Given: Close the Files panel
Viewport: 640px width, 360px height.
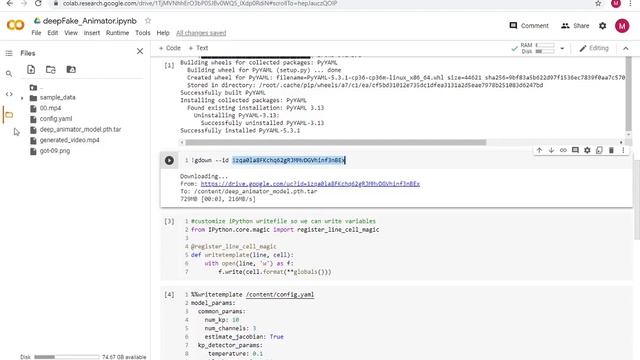Looking at the screenshot, I should pyautogui.click(x=140, y=51).
